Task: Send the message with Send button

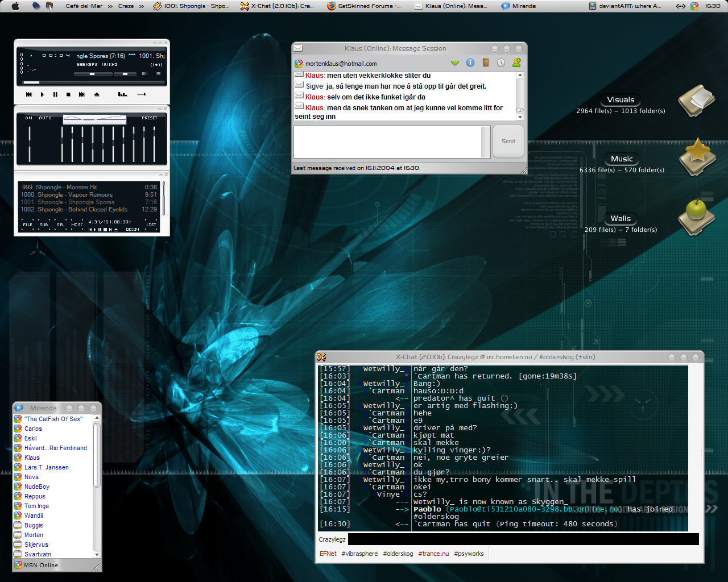Action: click(x=508, y=142)
